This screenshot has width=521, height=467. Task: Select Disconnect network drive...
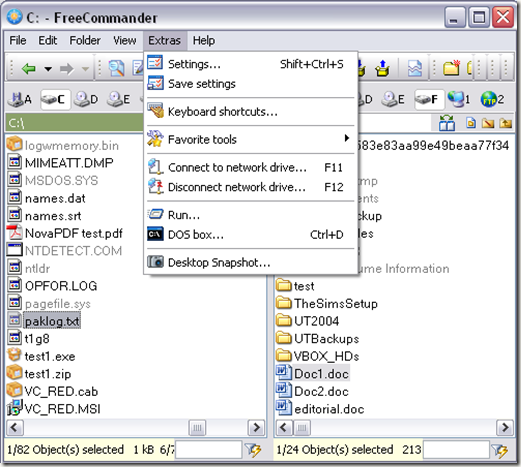point(251,187)
